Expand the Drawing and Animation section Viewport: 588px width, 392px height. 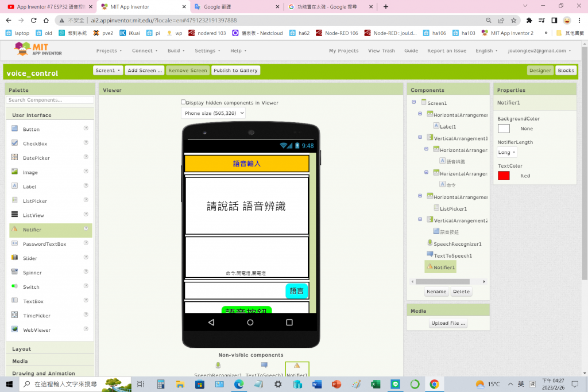pyautogui.click(x=50, y=373)
